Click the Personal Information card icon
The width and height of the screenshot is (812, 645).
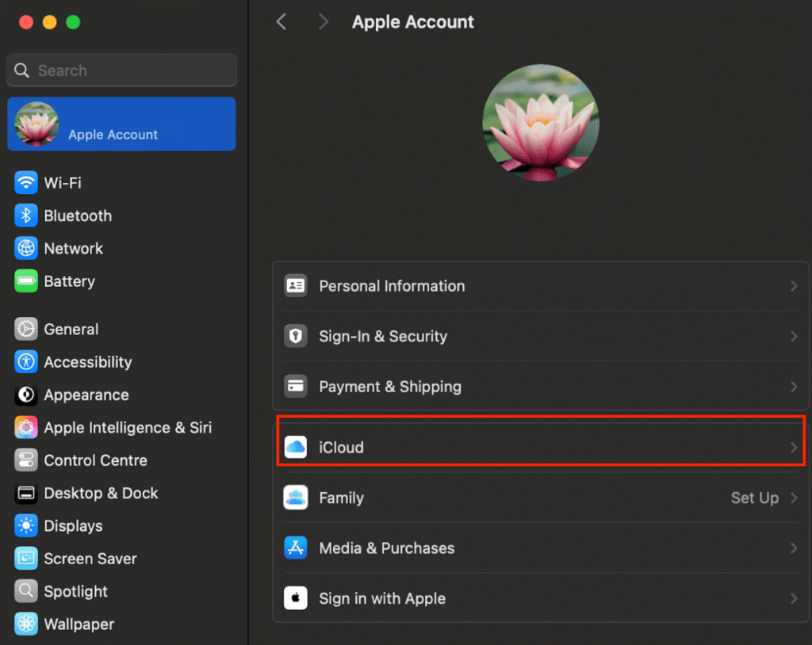tap(296, 286)
